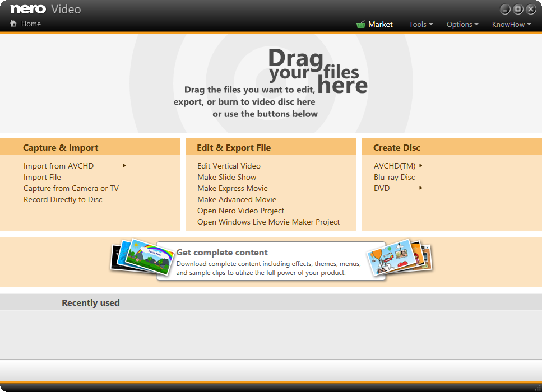Start Make Advanced Movie
The width and height of the screenshot is (542, 392).
point(237,199)
